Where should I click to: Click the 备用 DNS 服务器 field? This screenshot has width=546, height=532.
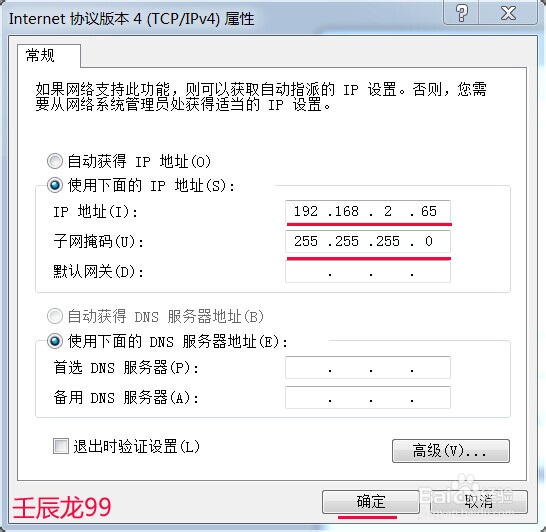368,397
